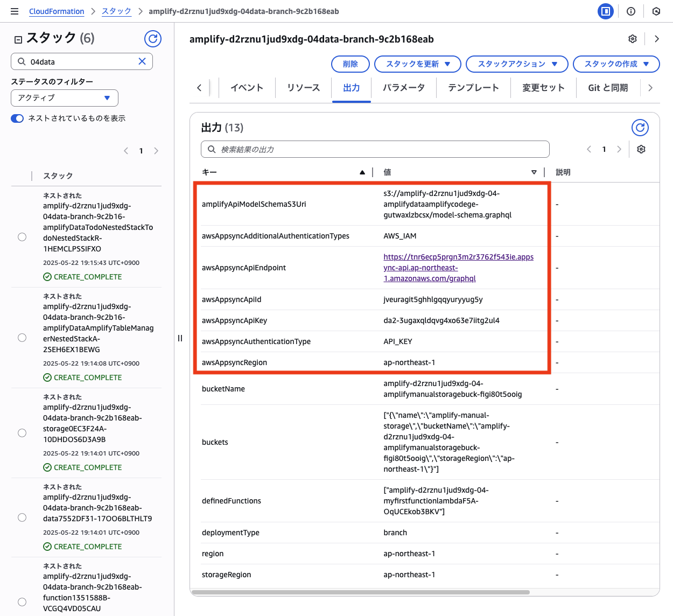Open the スタックを更新 dropdown

click(418, 64)
